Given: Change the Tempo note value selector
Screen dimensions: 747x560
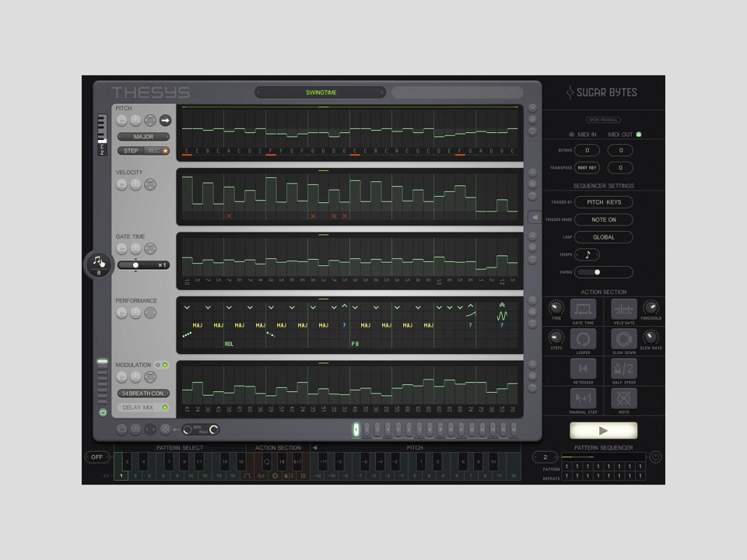Looking at the screenshot, I should click(x=587, y=255).
